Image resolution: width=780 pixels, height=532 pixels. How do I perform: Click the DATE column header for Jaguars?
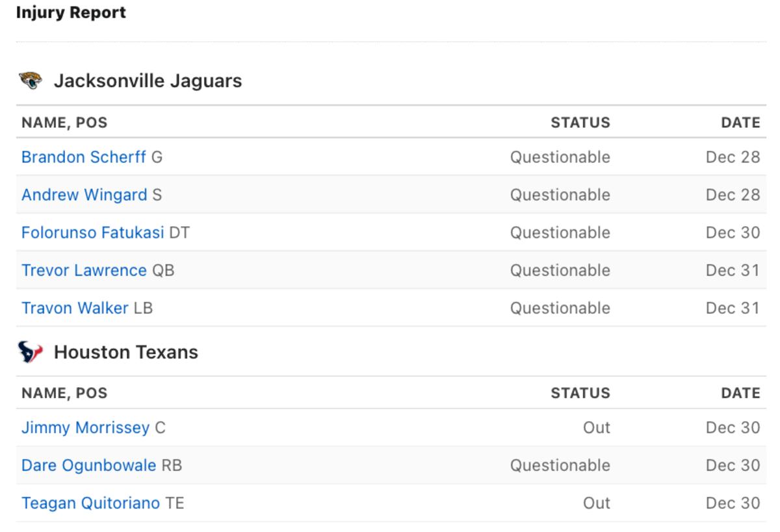(740, 122)
